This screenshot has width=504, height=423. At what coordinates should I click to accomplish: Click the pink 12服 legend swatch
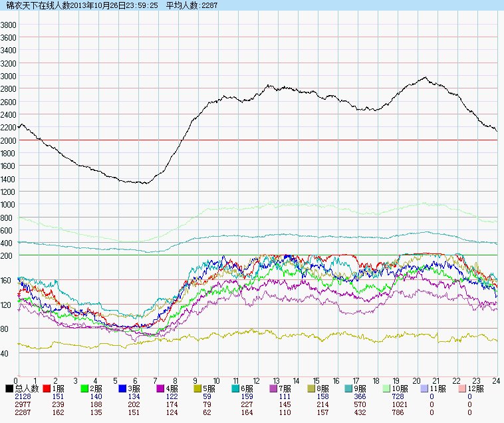tap(463, 388)
